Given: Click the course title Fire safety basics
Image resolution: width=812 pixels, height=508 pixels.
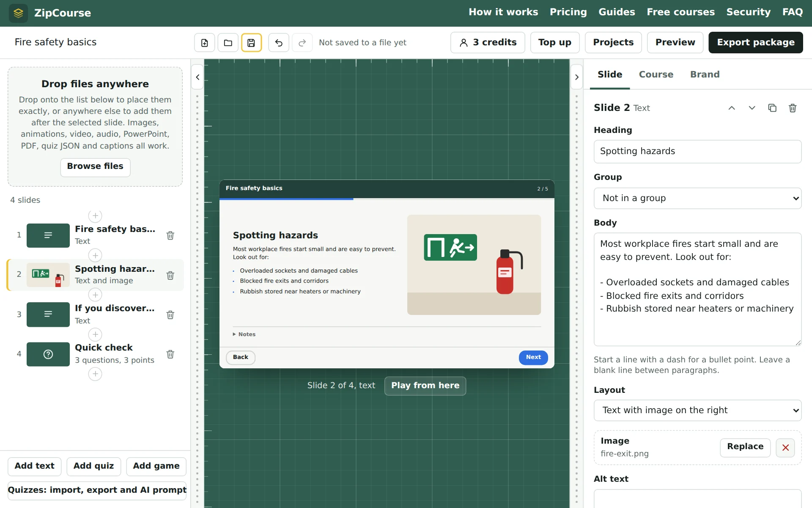Looking at the screenshot, I should coord(55,42).
